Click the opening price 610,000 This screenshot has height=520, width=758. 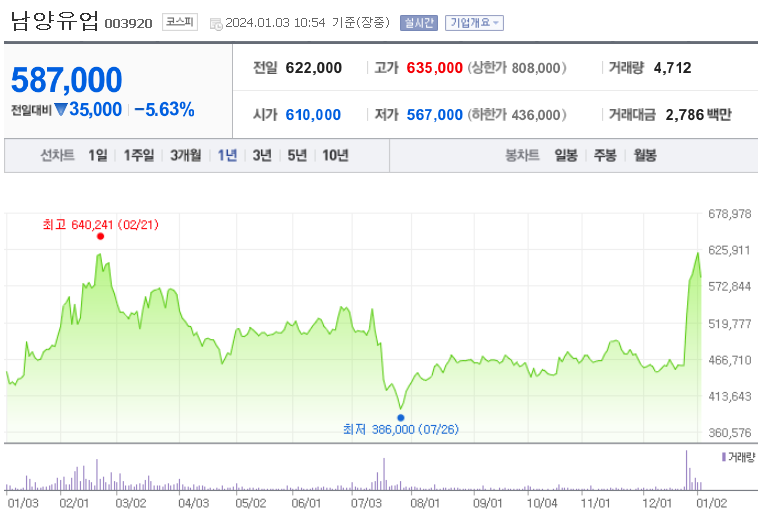[x=313, y=115]
